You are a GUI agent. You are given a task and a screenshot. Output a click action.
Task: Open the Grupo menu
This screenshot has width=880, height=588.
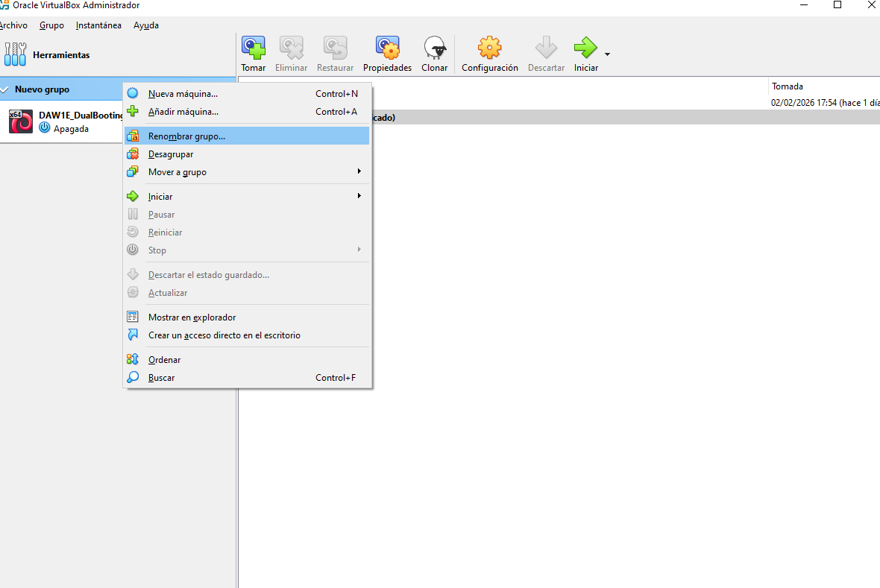coord(51,25)
